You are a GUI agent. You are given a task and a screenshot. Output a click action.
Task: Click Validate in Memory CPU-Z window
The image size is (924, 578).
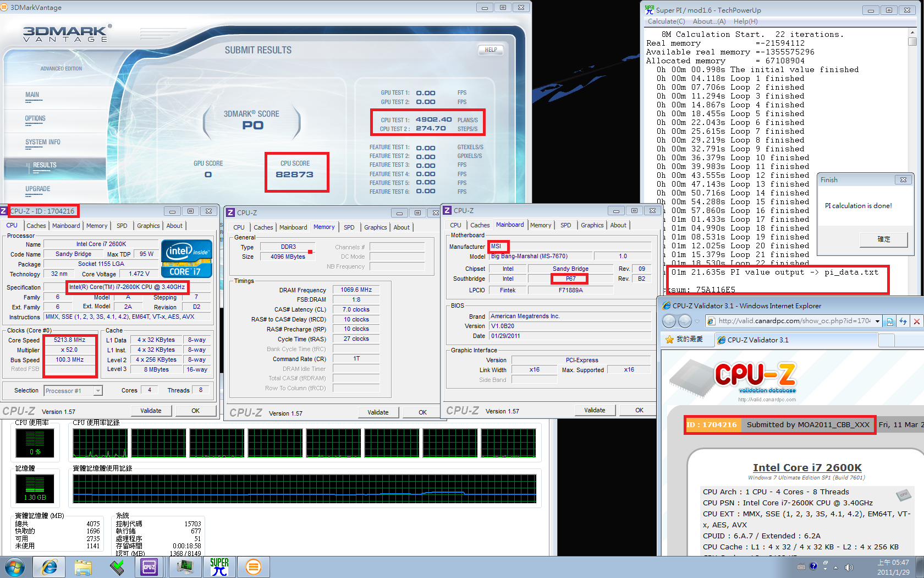pyautogui.click(x=378, y=412)
